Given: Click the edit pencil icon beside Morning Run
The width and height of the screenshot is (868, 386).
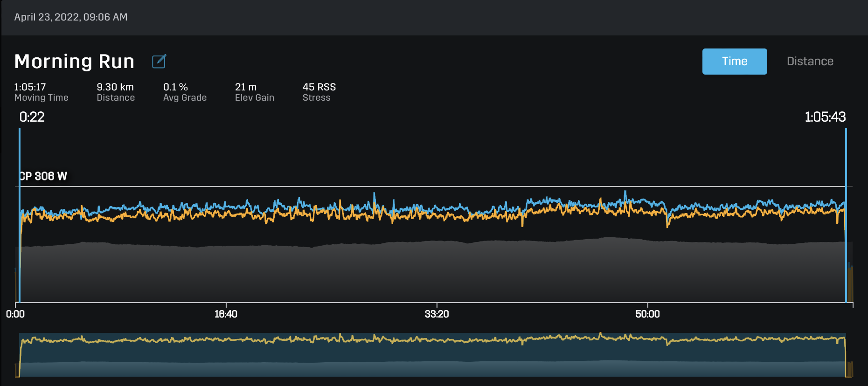Looking at the screenshot, I should coord(159,62).
